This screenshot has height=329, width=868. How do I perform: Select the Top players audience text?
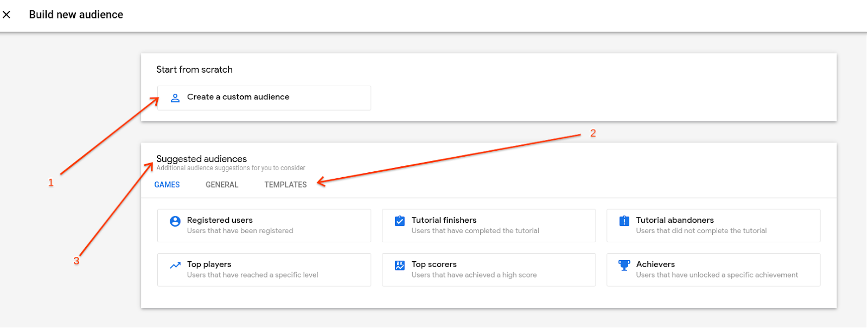(209, 265)
